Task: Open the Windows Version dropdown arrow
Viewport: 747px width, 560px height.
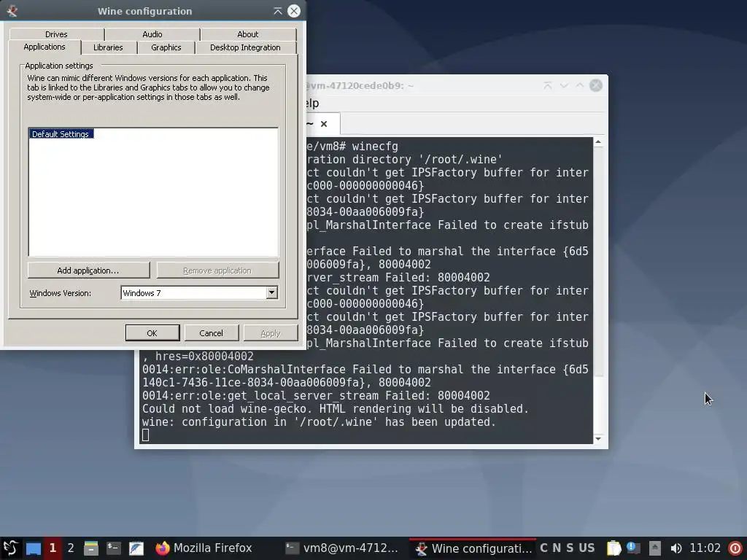Action: [271, 292]
